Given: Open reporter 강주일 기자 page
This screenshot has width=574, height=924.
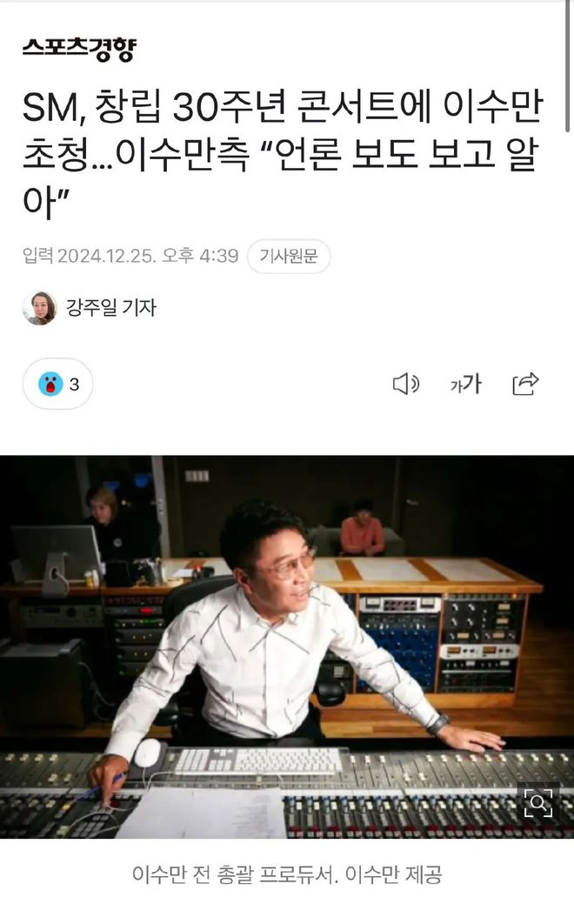Looking at the screenshot, I should pyautogui.click(x=110, y=308).
